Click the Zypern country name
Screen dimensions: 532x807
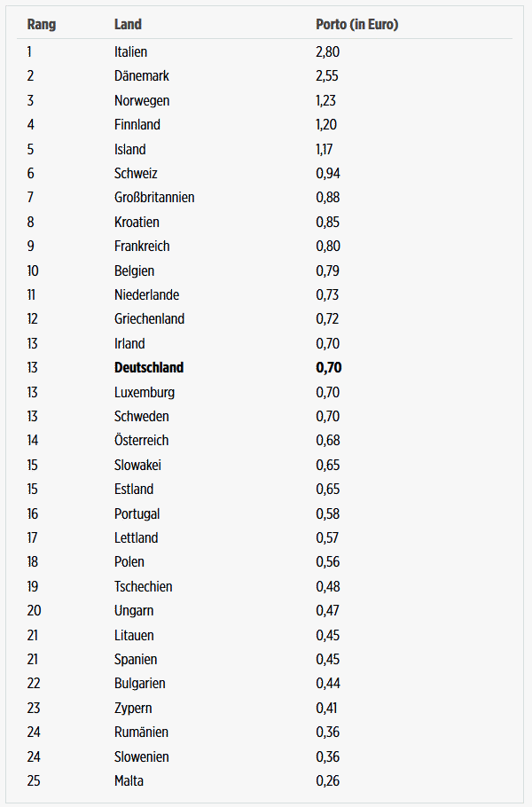tap(133, 708)
